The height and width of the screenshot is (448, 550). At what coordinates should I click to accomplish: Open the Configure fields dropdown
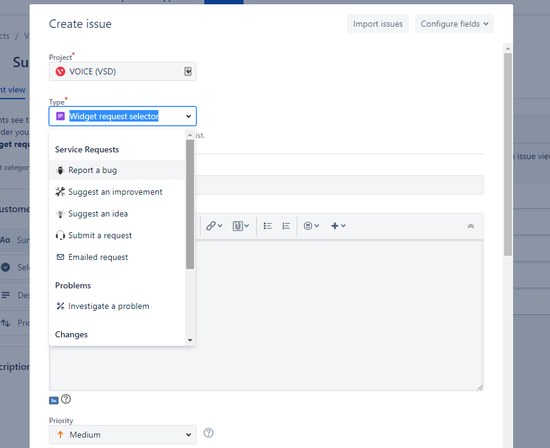click(x=454, y=24)
